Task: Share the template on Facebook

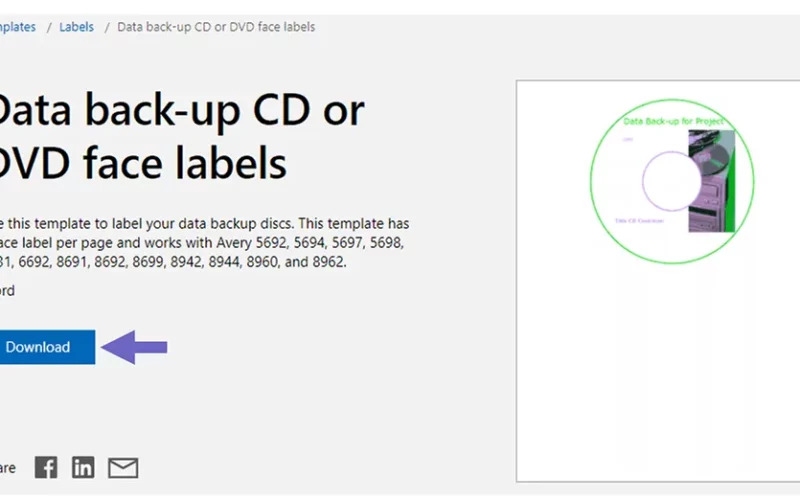Action: 46,467
